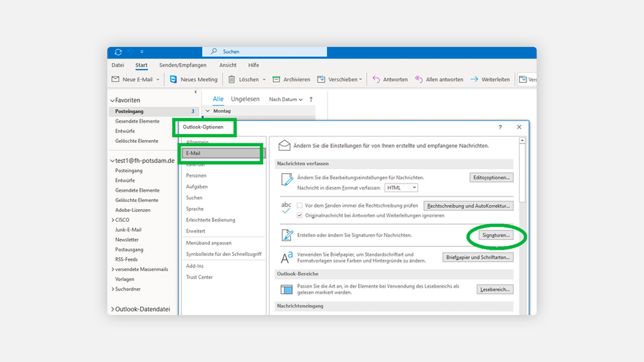The width and height of the screenshot is (644, 362).
Task: Open the Junk-E-Mail folder
Action: click(x=128, y=230)
